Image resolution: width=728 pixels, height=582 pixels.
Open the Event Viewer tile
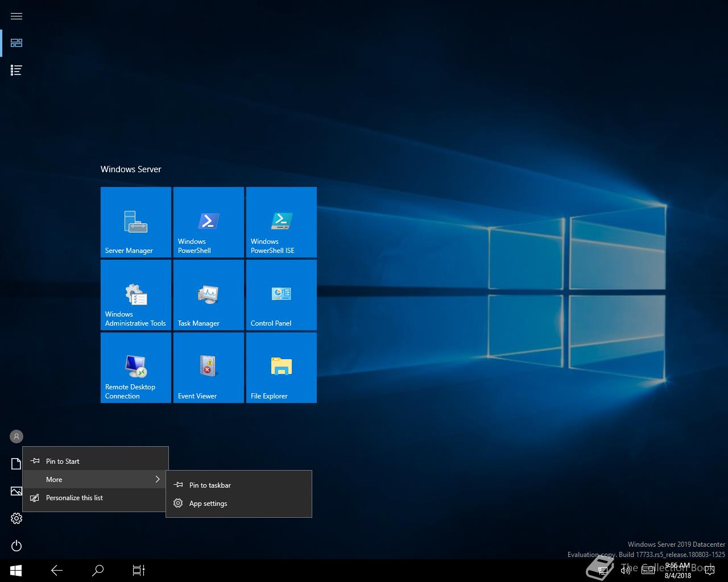tap(209, 368)
